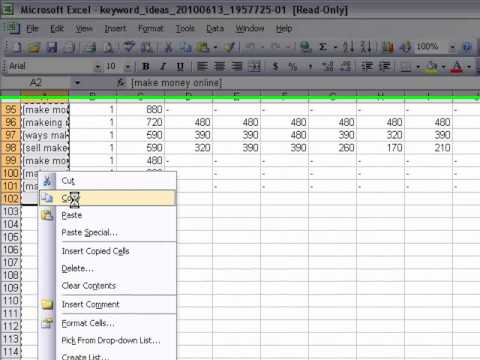Select row header 96
480x360 pixels.
point(11,122)
